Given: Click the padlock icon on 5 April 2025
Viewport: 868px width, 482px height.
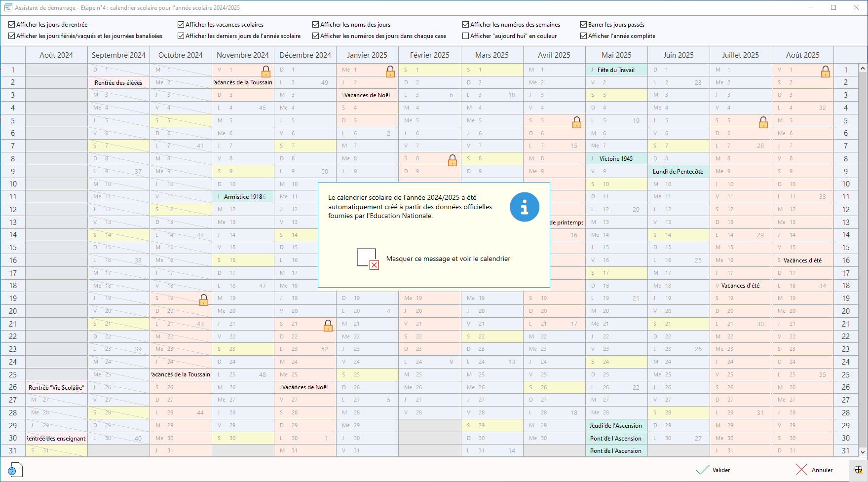Looking at the screenshot, I should pos(577,122).
